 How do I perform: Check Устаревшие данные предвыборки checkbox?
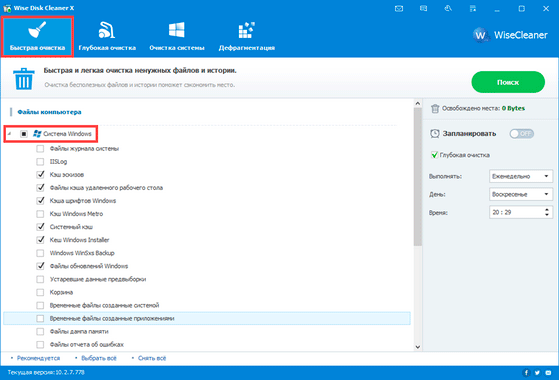click(x=40, y=279)
